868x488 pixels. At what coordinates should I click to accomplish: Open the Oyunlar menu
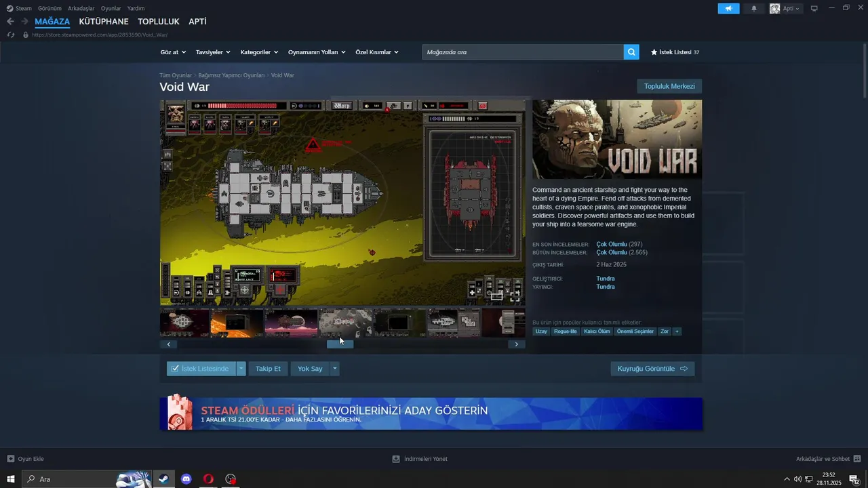[111, 9]
